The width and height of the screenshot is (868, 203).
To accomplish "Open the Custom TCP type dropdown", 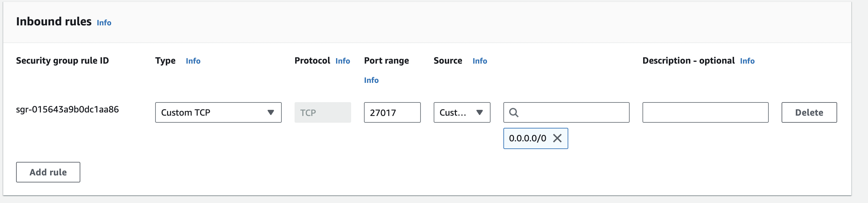I will (218, 112).
